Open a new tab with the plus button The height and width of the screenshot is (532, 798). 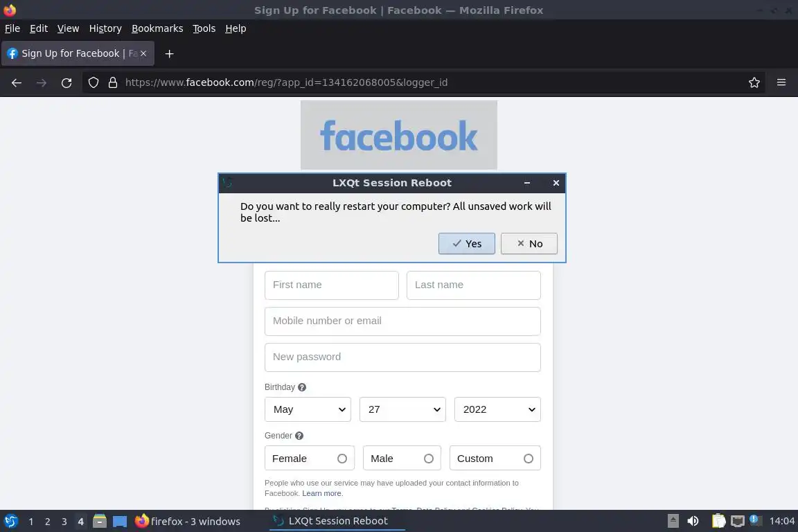pyautogui.click(x=170, y=53)
